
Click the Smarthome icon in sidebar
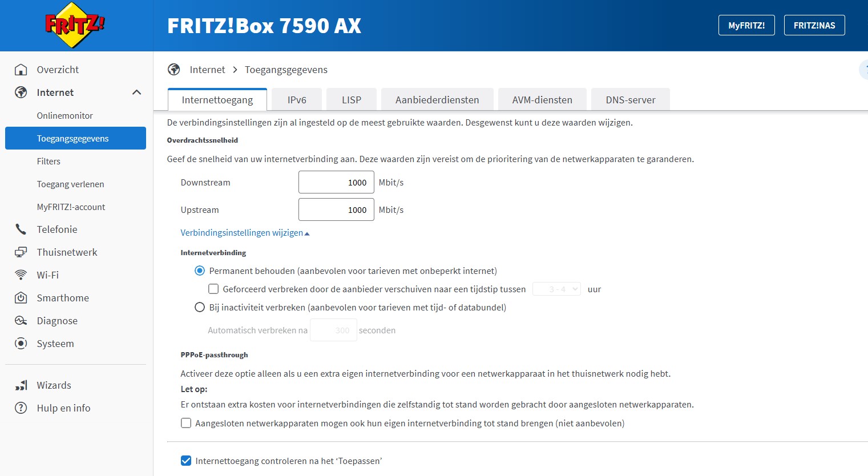tap(21, 298)
